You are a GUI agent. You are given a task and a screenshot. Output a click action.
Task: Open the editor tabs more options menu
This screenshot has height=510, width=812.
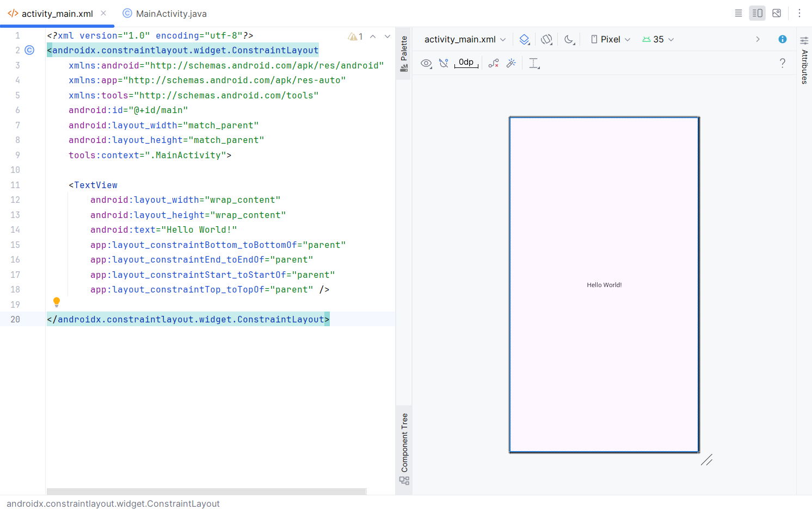click(799, 13)
